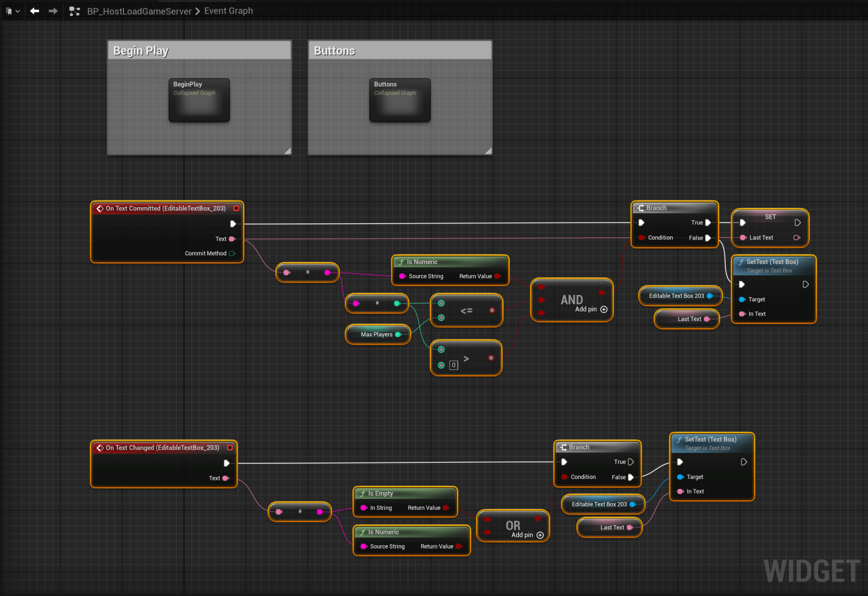Viewport: 868px width, 596px height.
Task: Click the less-than-or-equal comparison node
Action: [x=466, y=310]
